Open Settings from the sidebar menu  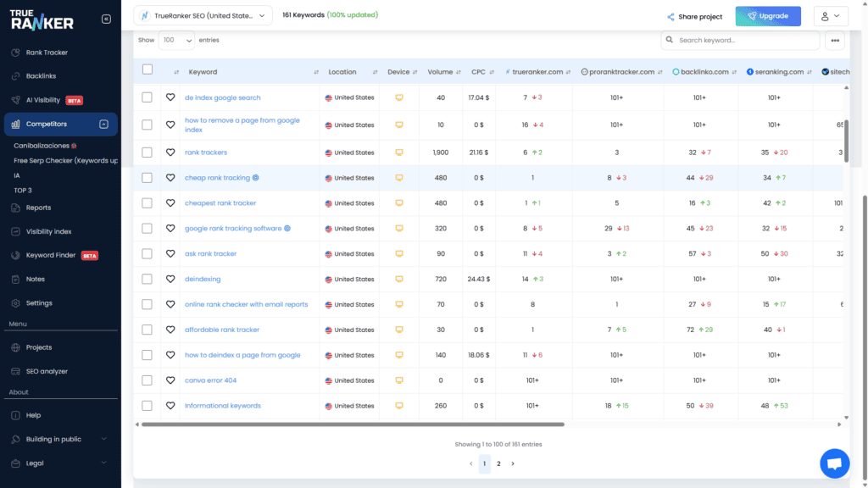[39, 302]
